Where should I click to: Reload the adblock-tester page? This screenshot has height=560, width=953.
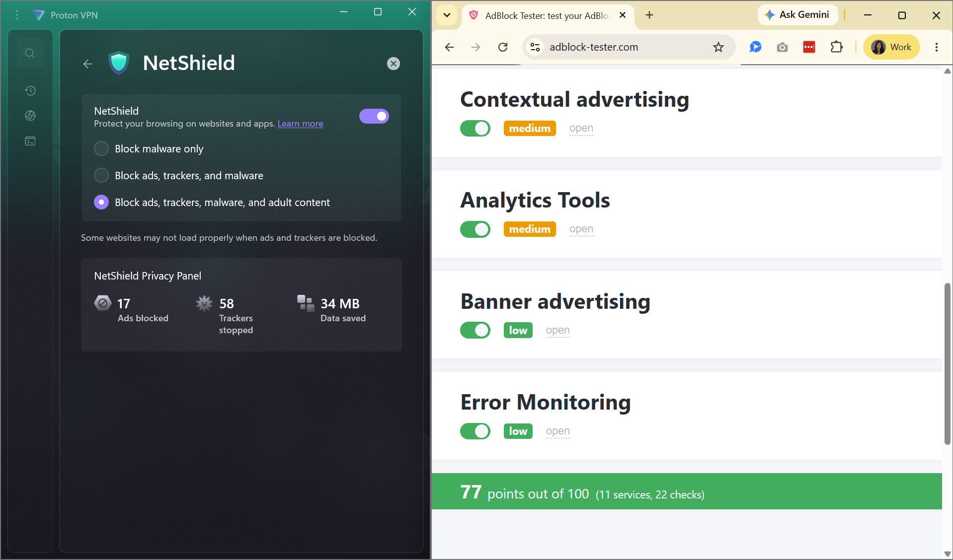click(503, 47)
